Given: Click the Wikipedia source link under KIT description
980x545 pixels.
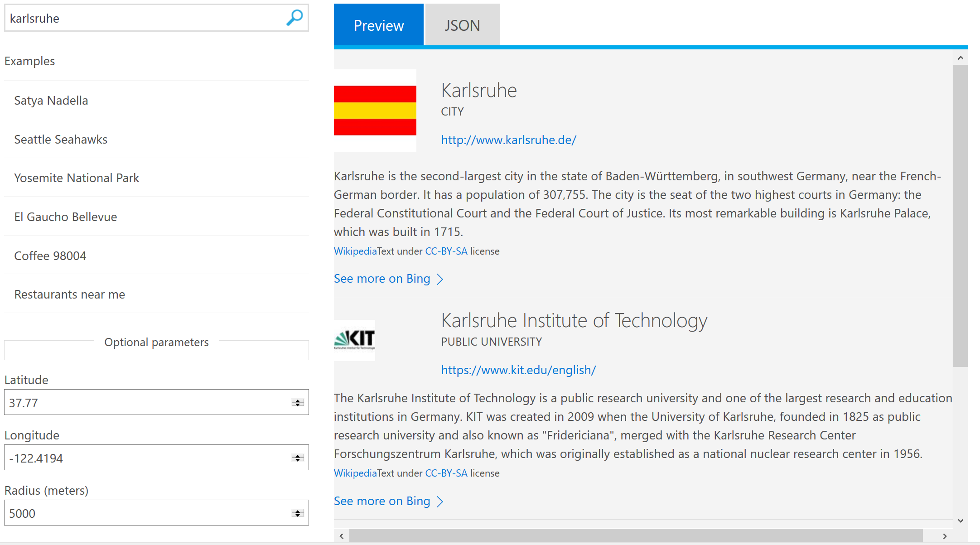Looking at the screenshot, I should [x=355, y=473].
